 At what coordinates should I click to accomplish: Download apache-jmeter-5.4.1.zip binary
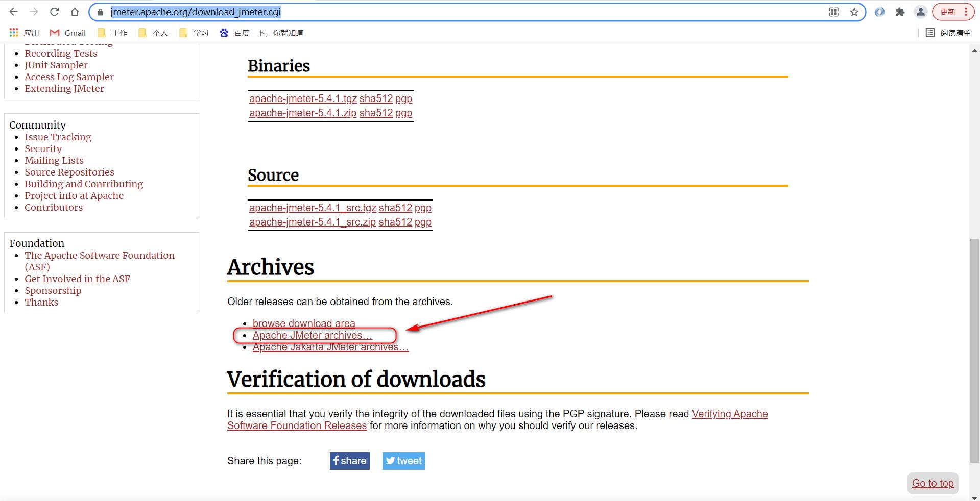(x=303, y=113)
